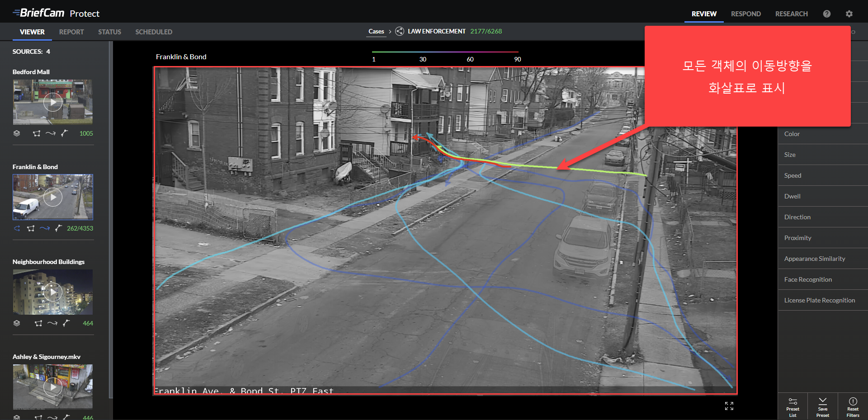The image size is (868, 420).
Task: Open settings gear icon in header
Action: pos(849,14)
